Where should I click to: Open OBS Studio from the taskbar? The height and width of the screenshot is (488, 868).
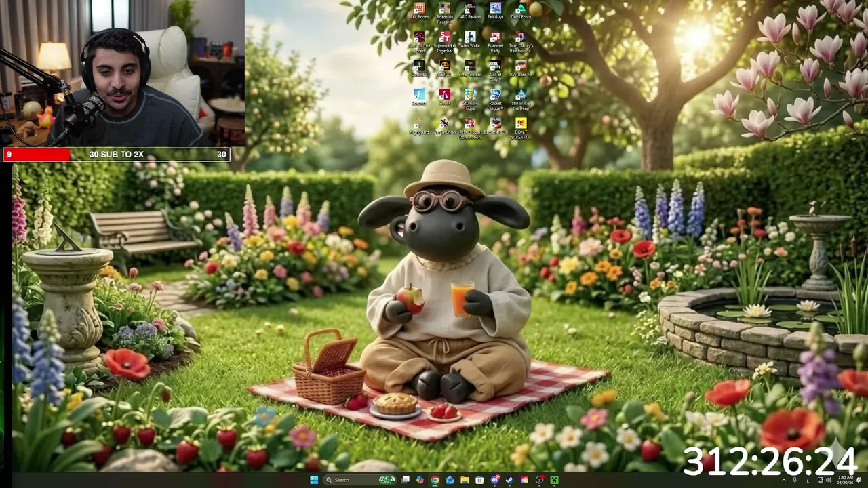[539, 480]
